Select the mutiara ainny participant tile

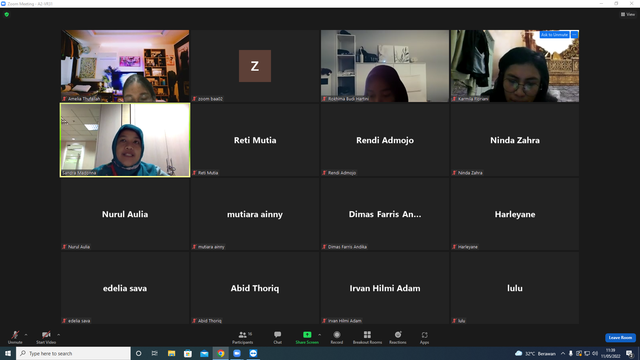point(255,214)
